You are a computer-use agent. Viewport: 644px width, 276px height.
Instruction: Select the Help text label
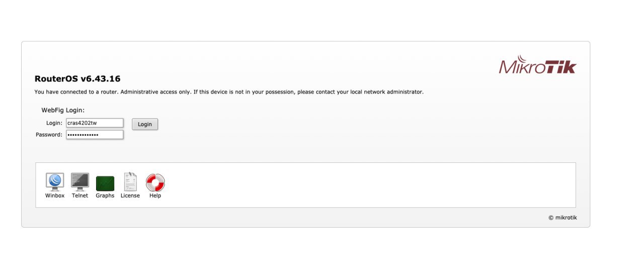click(x=155, y=196)
